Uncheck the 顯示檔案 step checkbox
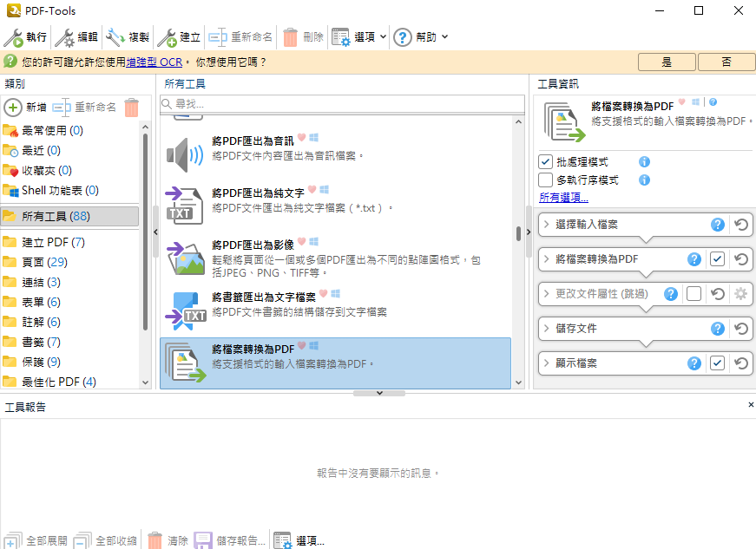Screen dimensions: 756x549 (x=718, y=363)
